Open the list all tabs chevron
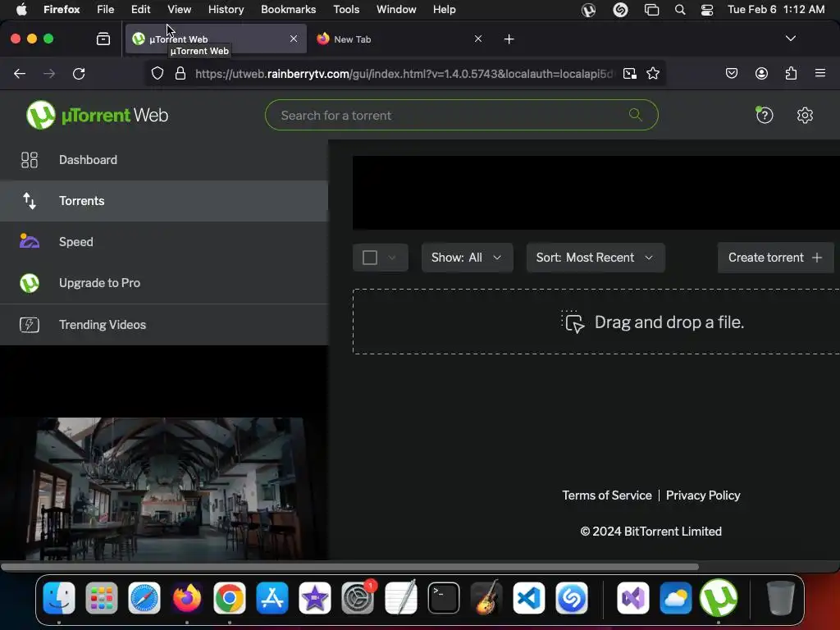This screenshot has height=630, width=840. click(790, 39)
